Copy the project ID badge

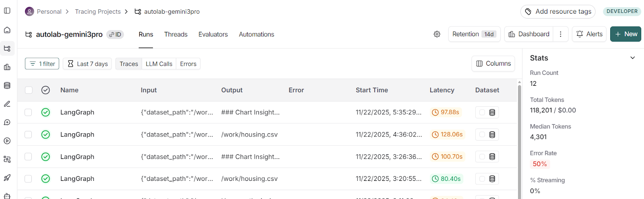tap(115, 35)
